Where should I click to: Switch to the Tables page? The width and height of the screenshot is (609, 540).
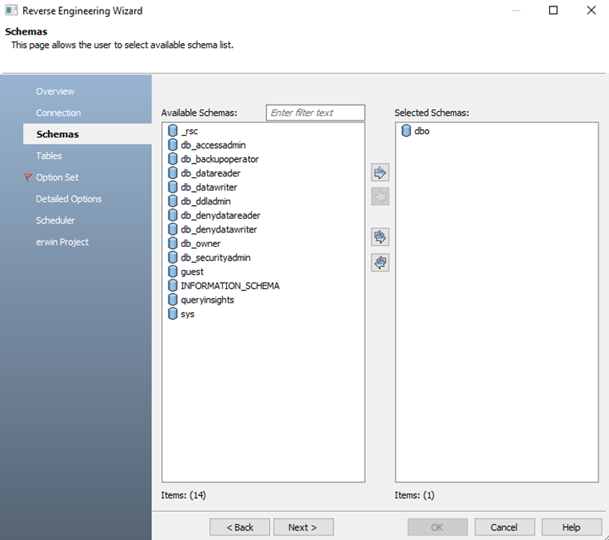[x=49, y=156]
